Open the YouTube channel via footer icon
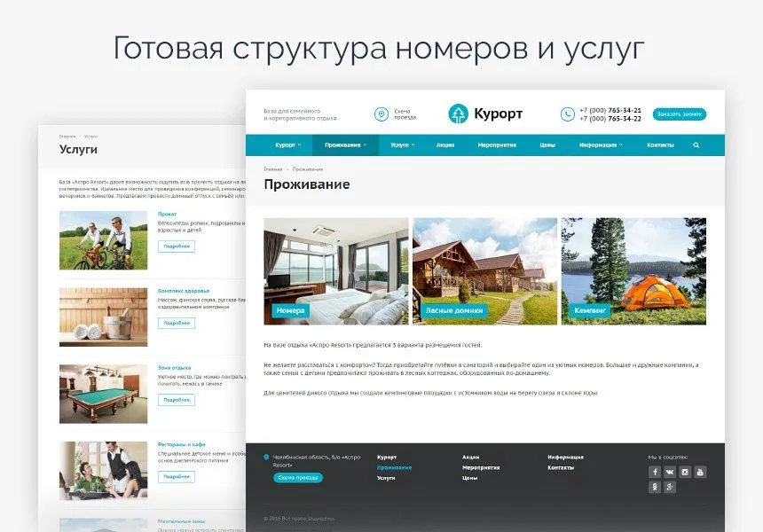 pos(700,472)
